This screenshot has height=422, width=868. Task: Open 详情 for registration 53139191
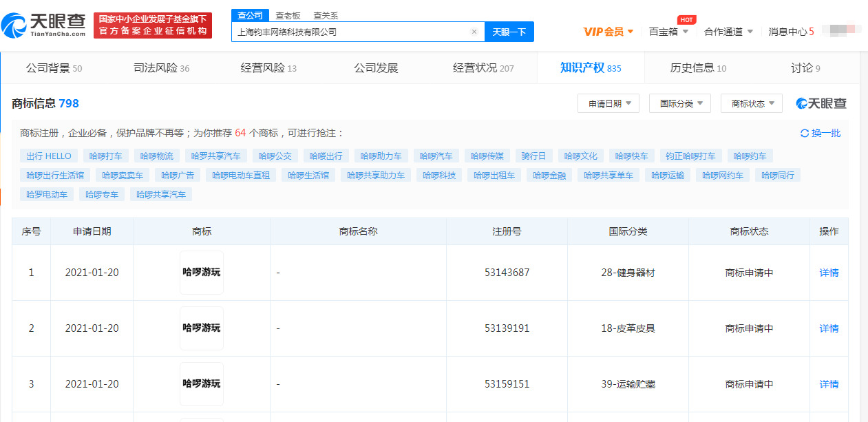[x=829, y=328]
